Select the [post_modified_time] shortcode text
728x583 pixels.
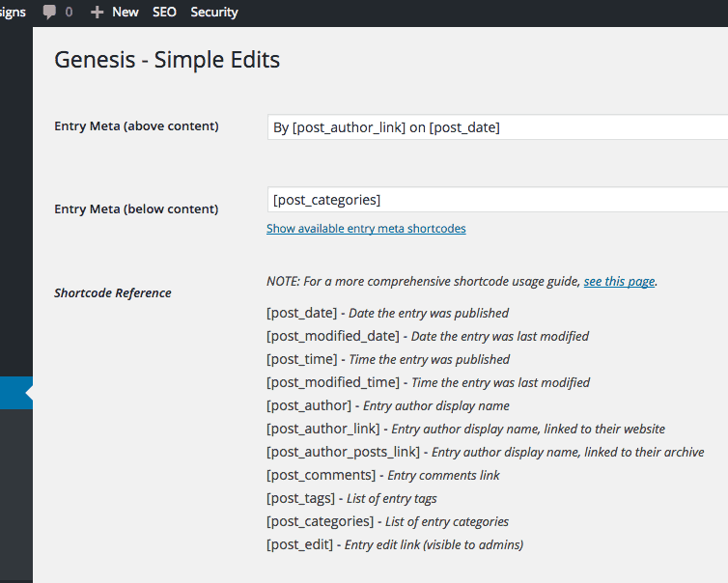tap(333, 382)
